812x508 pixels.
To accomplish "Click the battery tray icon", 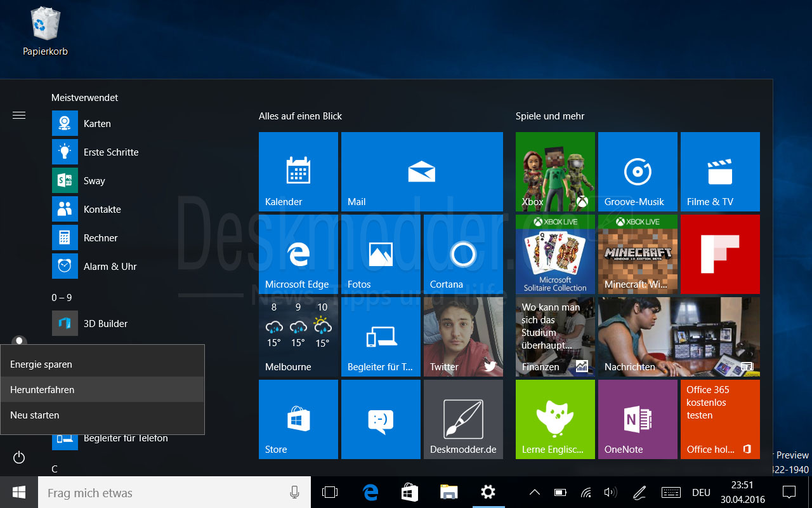I will pyautogui.click(x=561, y=492).
